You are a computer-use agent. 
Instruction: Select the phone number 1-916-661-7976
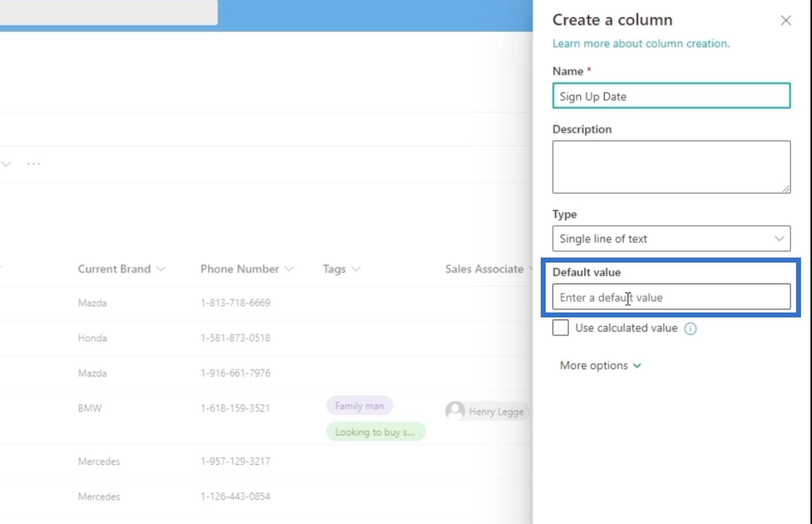[235, 373]
